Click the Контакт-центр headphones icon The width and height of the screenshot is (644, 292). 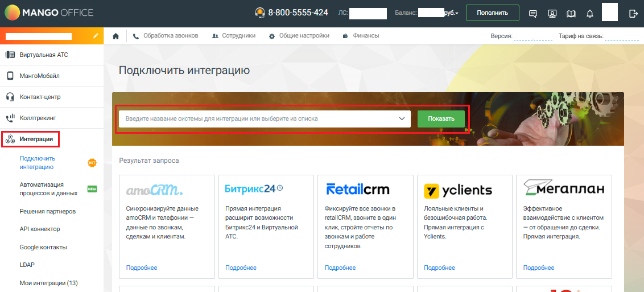coord(10,97)
